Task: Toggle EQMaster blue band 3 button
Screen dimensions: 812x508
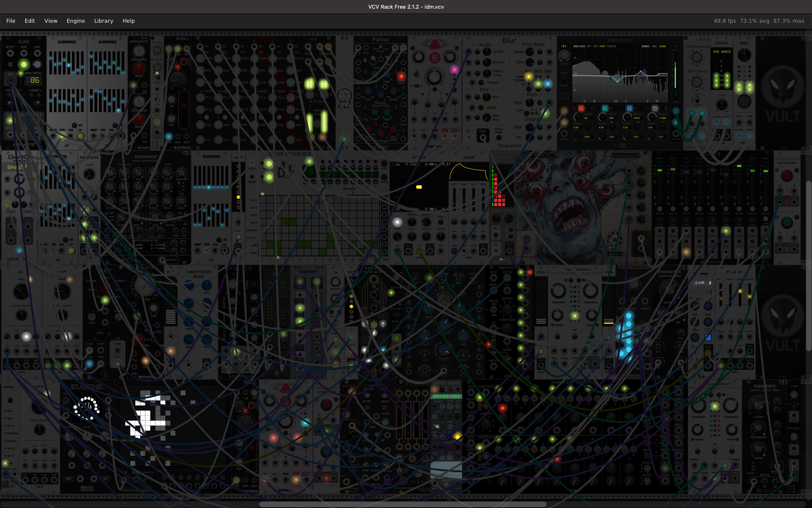Action: (629, 108)
